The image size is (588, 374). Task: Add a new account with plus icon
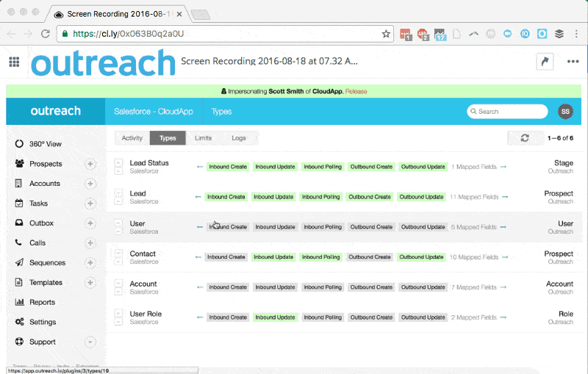click(90, 184)
